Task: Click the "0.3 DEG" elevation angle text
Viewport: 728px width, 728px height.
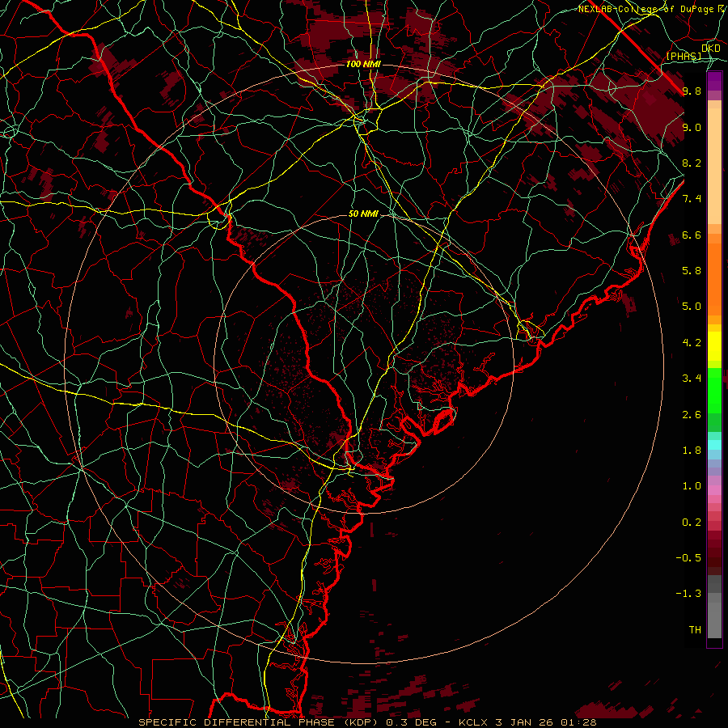Action: pos(410,722)
